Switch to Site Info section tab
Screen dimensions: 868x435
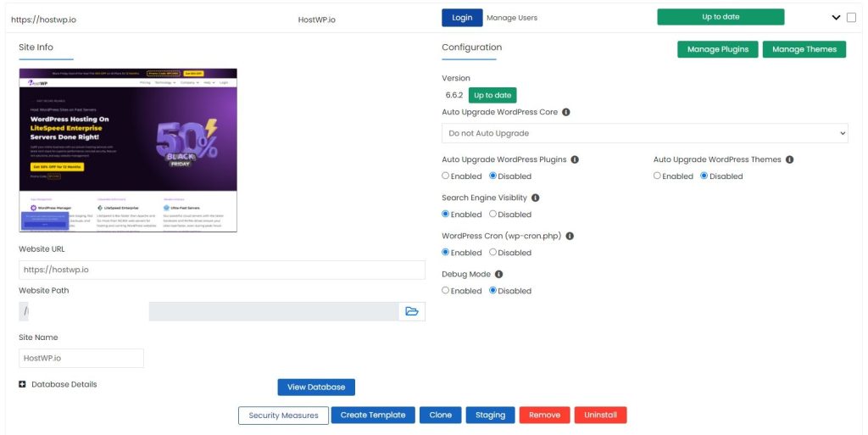tap(36, 47)
